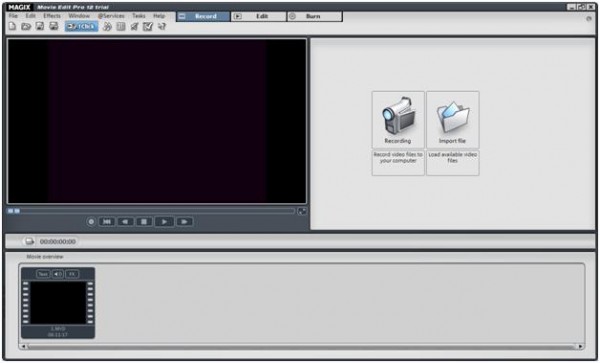Open the Effects menu
This screenshot has height=363, width=600.
click(52, 16)
